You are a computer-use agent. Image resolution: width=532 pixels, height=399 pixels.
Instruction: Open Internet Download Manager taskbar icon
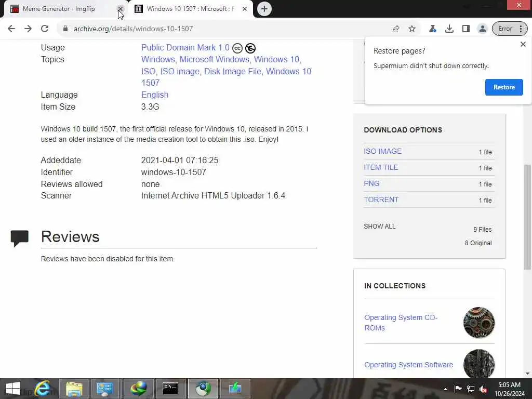point(138,389)
